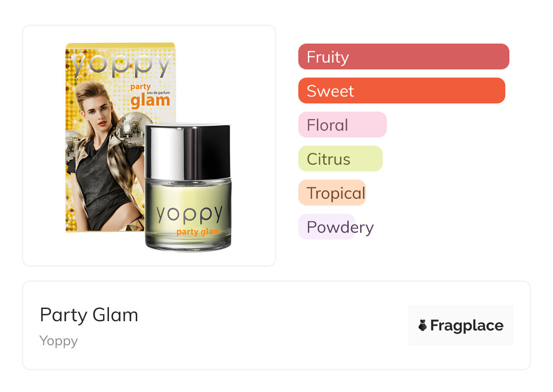Click the pink Floral accord tag
553x392 pixels.
pyautogui.click(x=342, y=125)
